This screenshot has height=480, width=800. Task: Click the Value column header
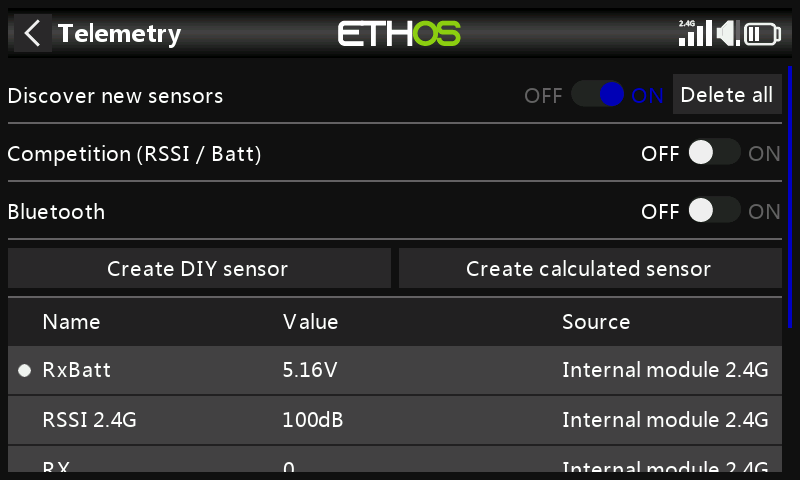click(310, 322)
